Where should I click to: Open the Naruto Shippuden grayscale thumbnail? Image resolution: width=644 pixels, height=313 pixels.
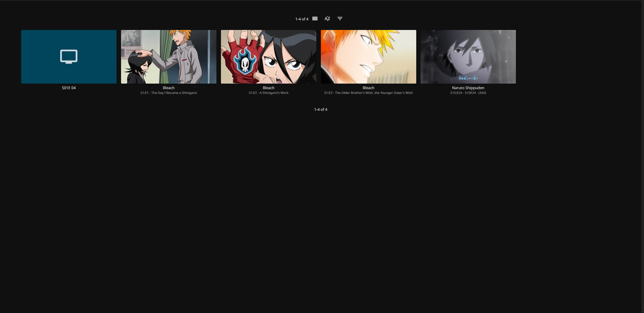[468, 57]
